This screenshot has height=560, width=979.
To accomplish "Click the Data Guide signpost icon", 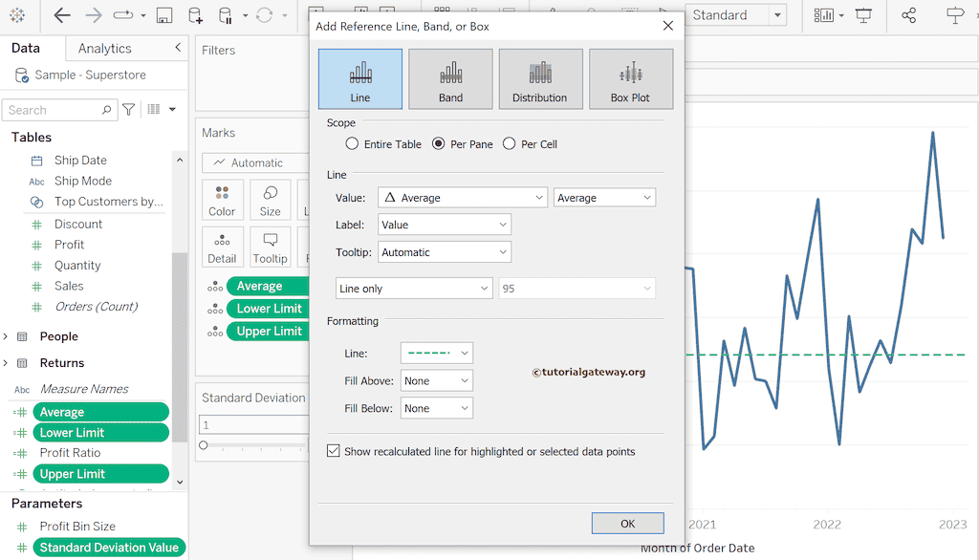I will point(955,15).
